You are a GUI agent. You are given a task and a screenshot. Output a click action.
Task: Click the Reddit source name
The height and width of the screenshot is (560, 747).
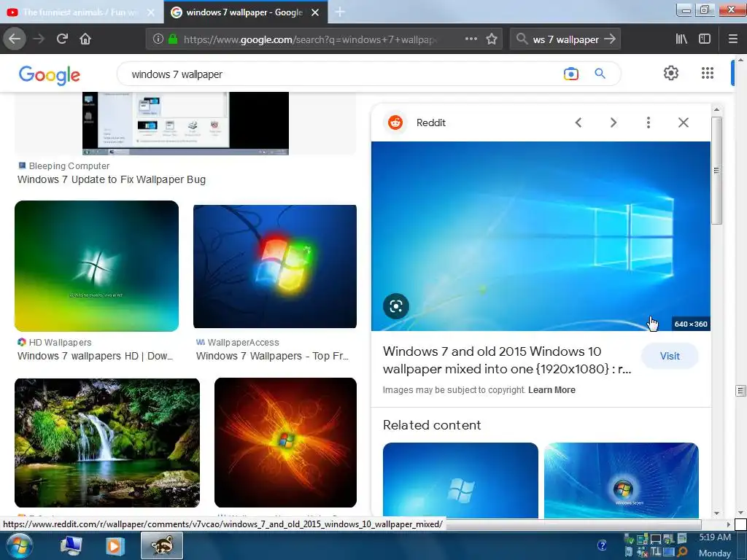430,122
